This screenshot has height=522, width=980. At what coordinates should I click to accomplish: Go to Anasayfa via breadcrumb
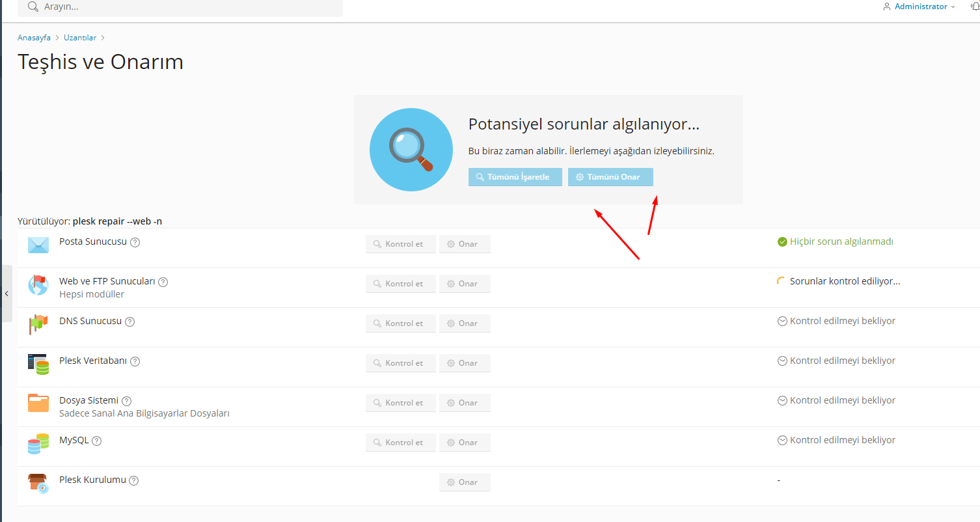[x=34, y=38]
